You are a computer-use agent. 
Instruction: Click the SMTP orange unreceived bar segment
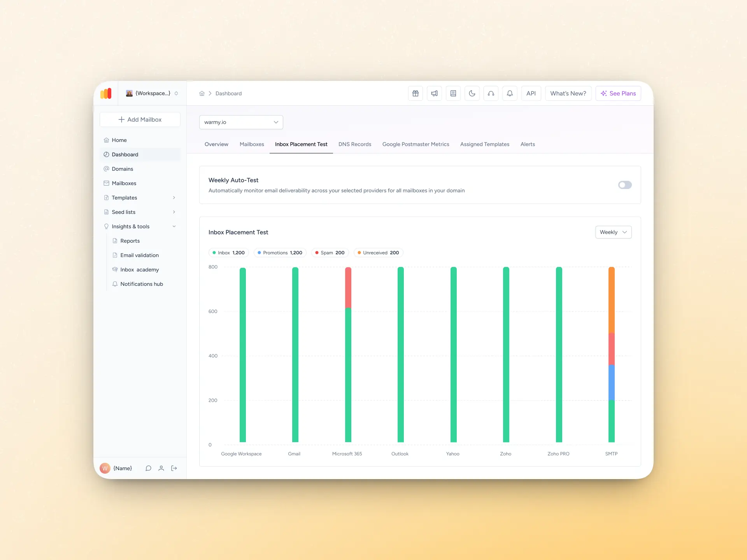click(611, 299)
